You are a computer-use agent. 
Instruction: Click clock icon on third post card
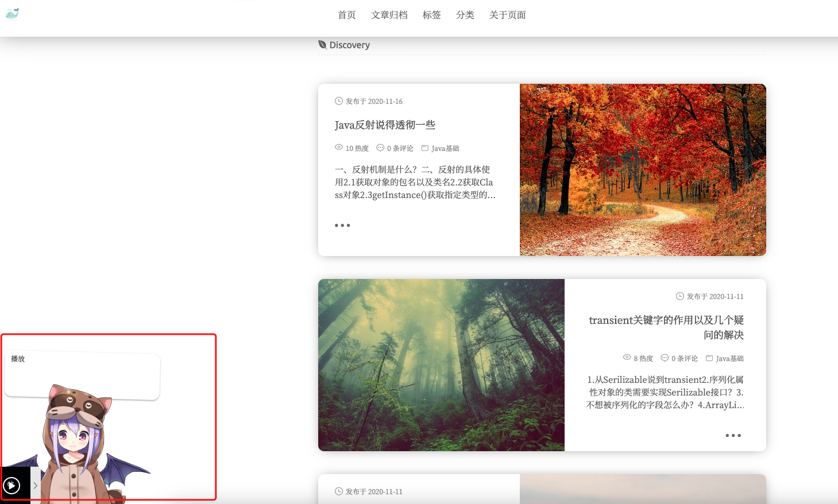click(x=339, y=491)
